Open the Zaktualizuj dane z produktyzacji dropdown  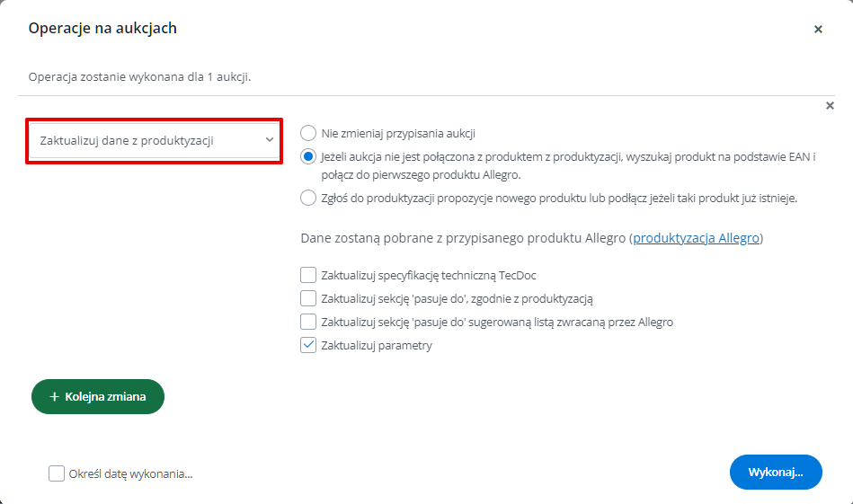pyautogui.click(x=154, y=140)
